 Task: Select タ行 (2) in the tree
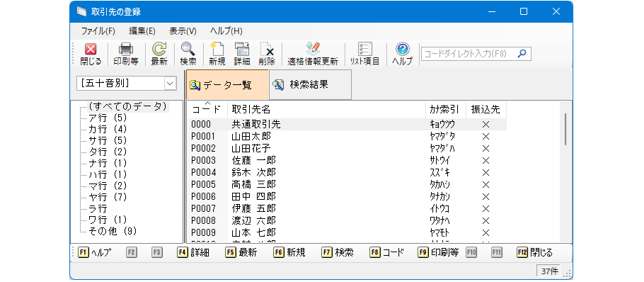[x=108, y=152]
